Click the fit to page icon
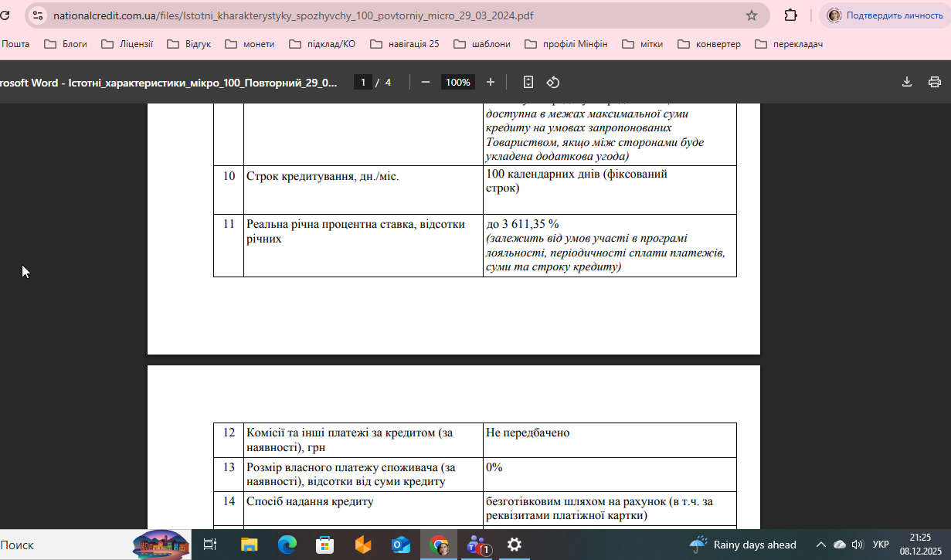This screenshot has height=560, width=951. (528, 82)
